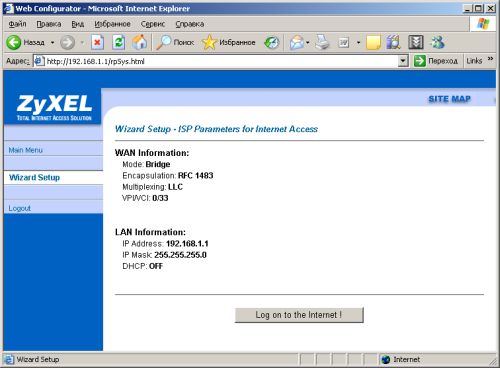500x368 pixels.
Task: Maximize the Internet Explorer window
Action: pyautogui.click(x=479, y=8)
